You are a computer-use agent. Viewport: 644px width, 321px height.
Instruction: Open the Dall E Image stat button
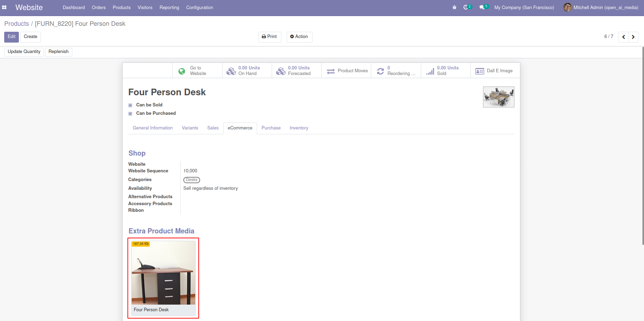495,70
